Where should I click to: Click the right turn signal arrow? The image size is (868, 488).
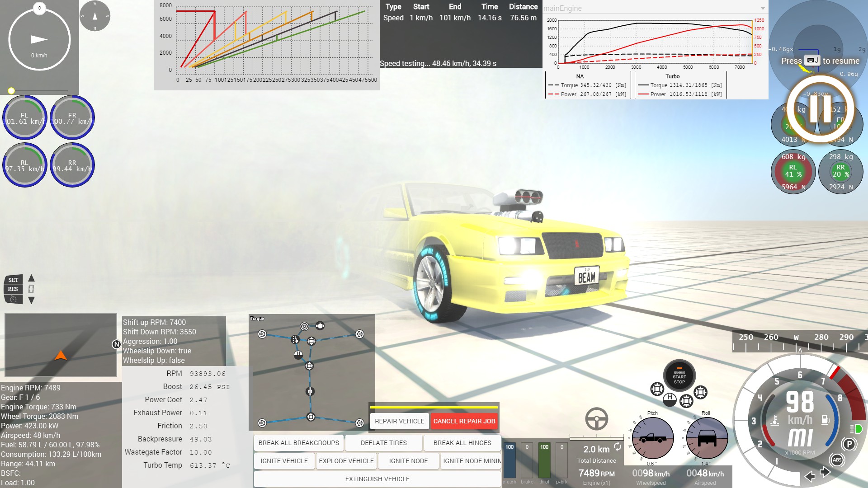pyautogui.click(x=825, y=472)
